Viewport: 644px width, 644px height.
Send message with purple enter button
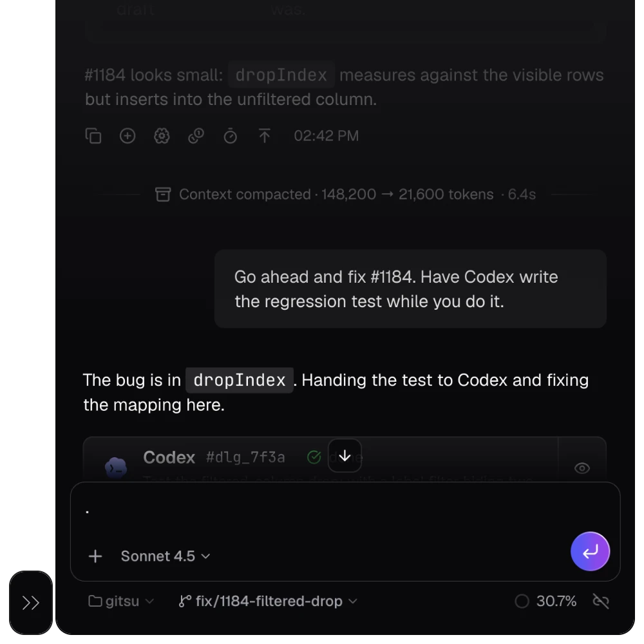(x=590, y=552)
